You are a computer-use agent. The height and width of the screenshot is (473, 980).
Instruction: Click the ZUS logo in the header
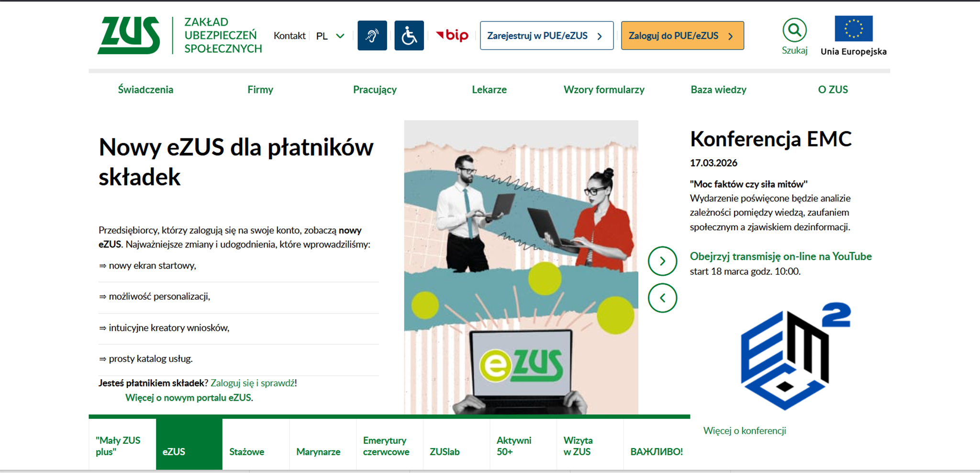129,35
